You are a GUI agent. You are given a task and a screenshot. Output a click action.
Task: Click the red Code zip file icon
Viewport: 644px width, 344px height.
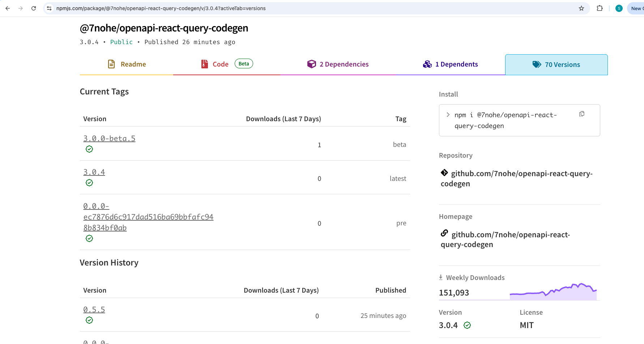(205, 64)
